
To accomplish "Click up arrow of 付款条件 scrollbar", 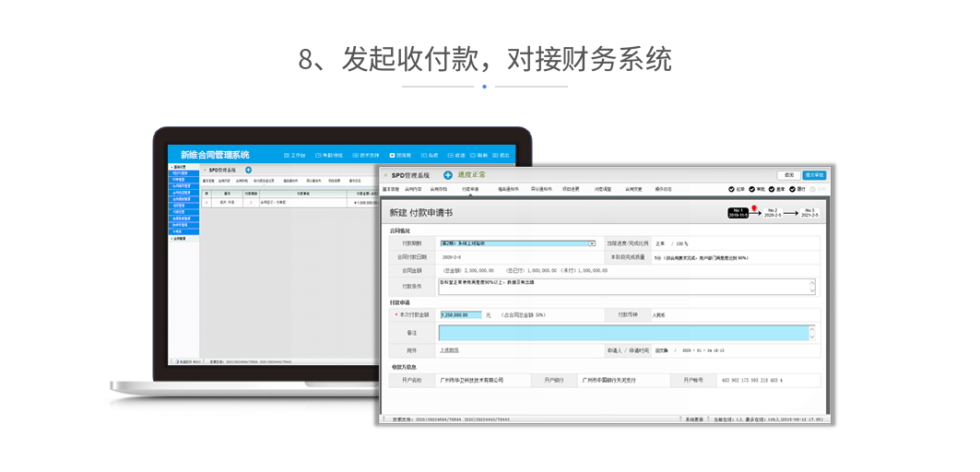I will pyautogui.click(x=812, y=283).
